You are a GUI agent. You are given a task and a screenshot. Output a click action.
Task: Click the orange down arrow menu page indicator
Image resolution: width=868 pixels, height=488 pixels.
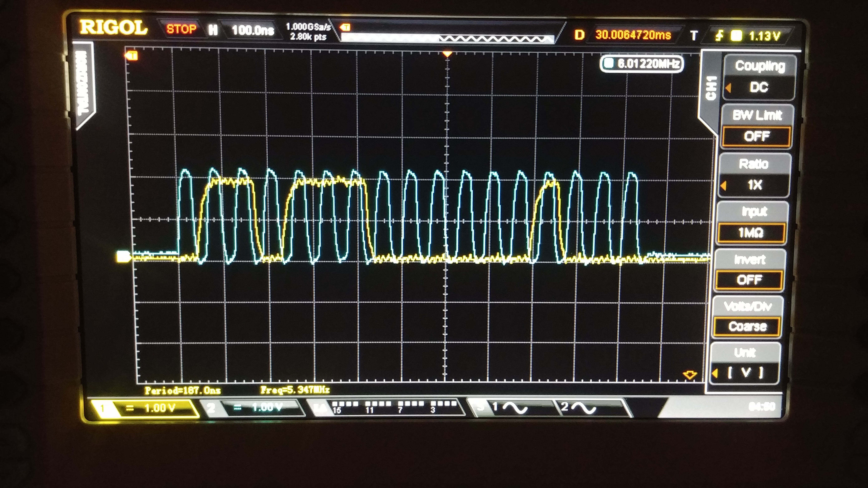(689, 375)
